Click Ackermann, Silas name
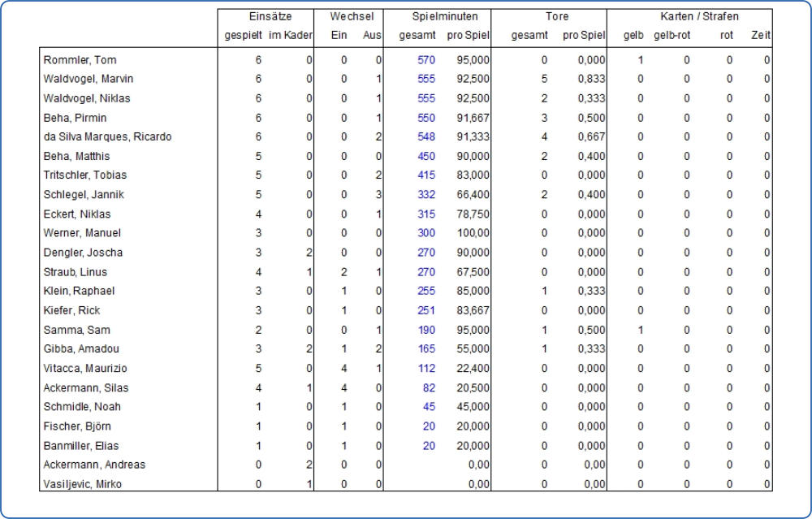The image size is (812, 519). pos(85,388)
